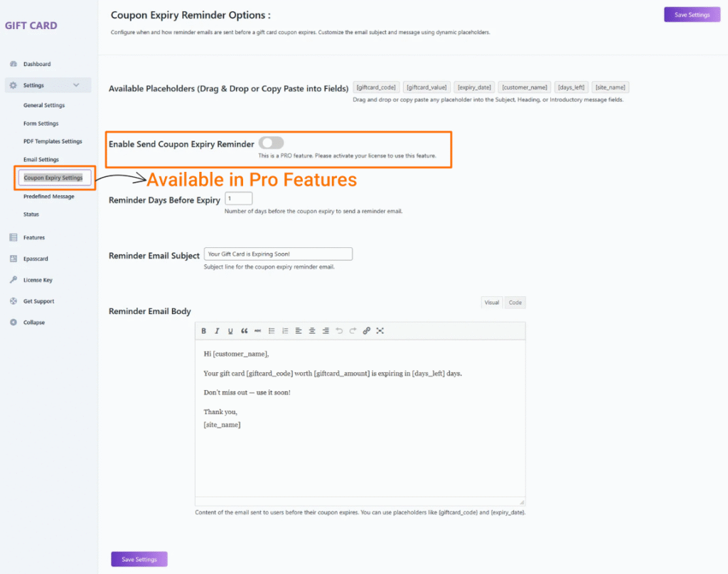Apply italic formatting in the editor toolbar
The height and width of the screenshot is (574, 728).
[x=217, y=331]
